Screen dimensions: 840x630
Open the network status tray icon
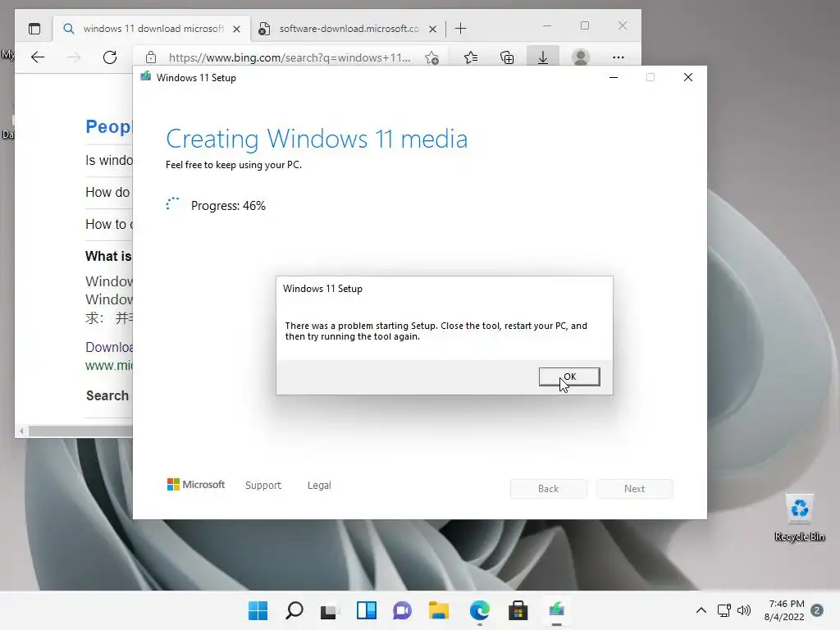pyautogui.click(x=724, y=610)
